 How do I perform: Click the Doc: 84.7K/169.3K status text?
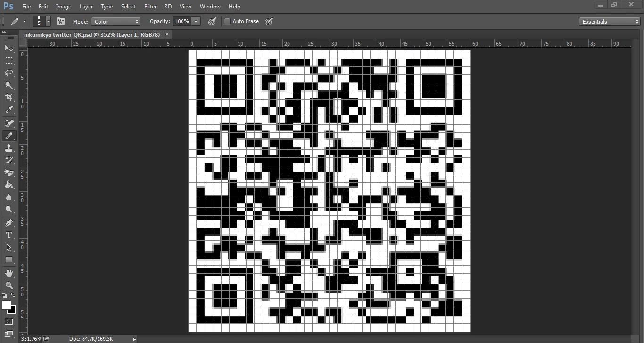tap(91, 339)
